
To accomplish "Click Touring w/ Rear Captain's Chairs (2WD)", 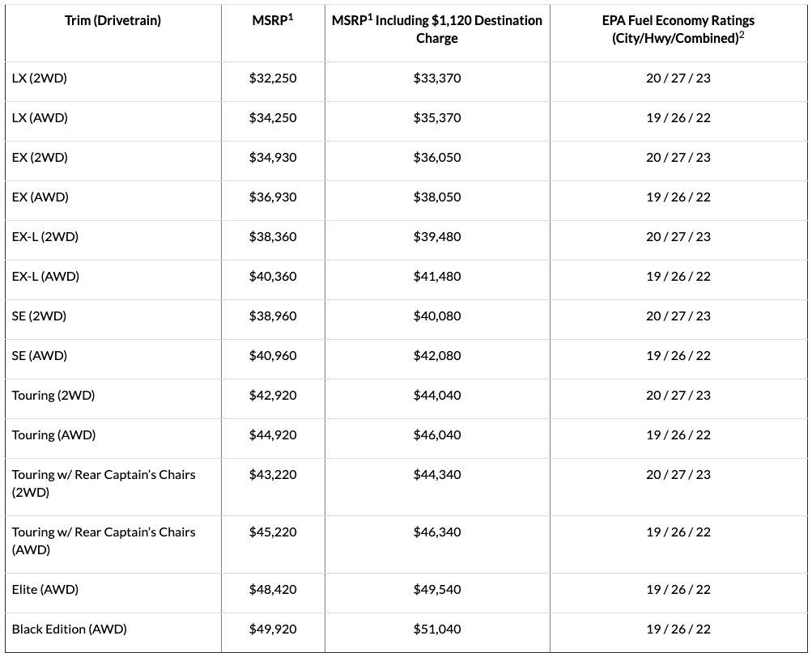I will pyautogui.click(x=104, y=483).
